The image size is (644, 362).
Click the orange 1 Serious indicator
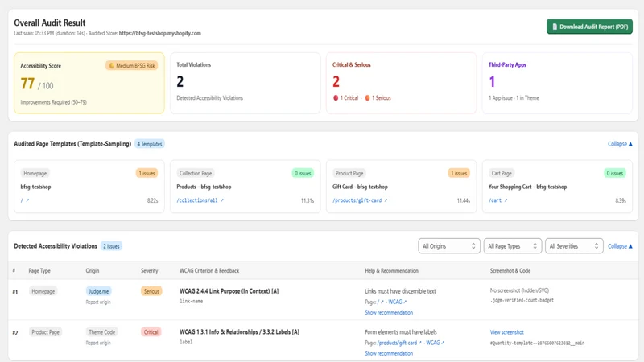tap(378, 97)
